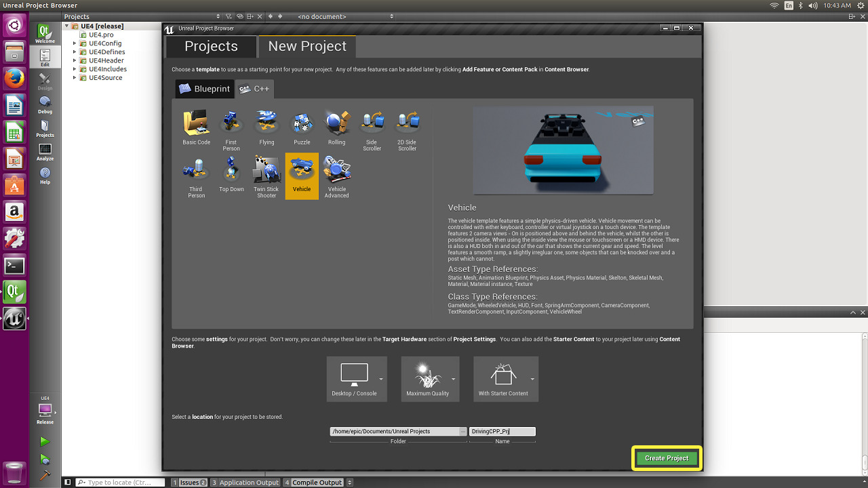Image resolution: width=868 pixels, height=488 pixels.
Task: Pick the Flying template icon
Action: 267,124
